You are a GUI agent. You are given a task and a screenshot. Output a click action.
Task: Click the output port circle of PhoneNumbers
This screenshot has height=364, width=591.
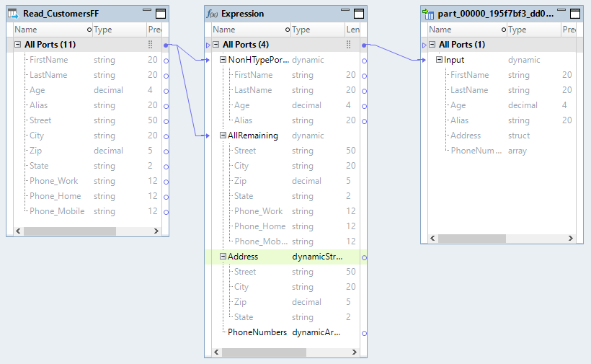click(364, 333)
